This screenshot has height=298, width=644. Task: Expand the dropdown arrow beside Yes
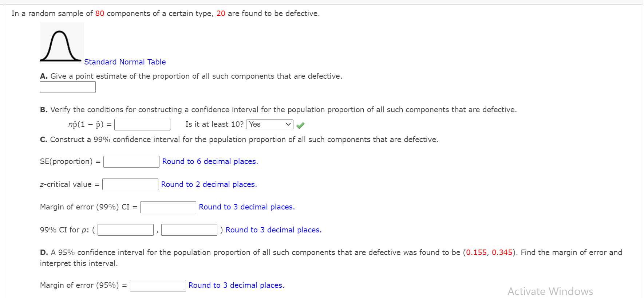pos(288,124)
